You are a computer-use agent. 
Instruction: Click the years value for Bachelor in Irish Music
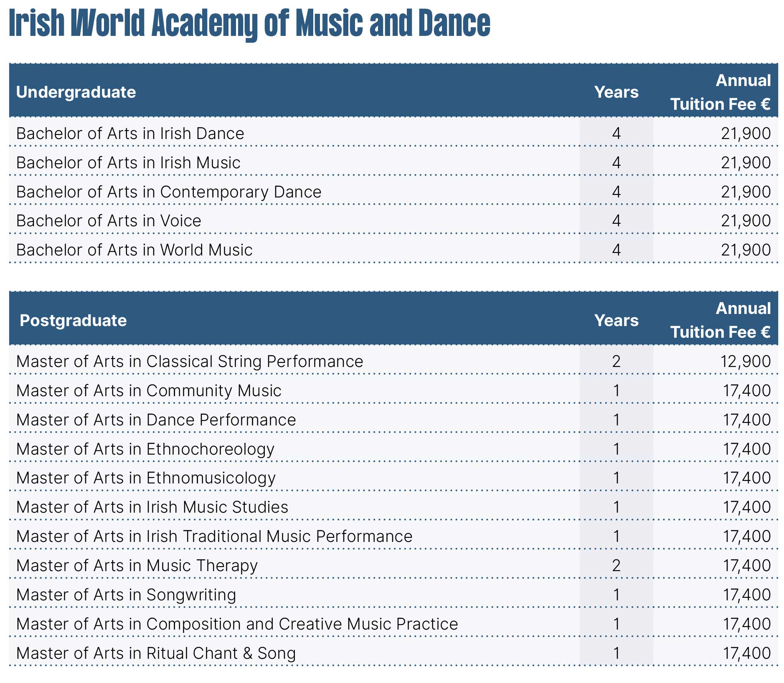tap(616, 163)
